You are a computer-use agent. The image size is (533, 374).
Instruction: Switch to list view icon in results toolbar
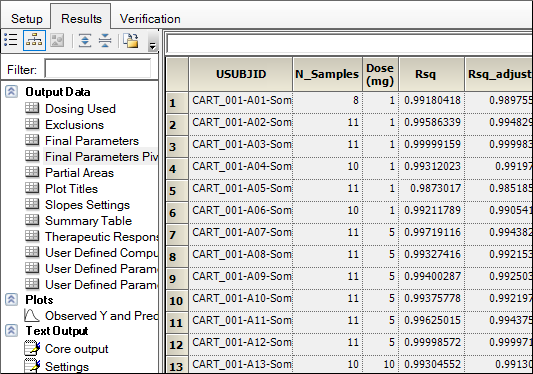tap(11, 40)
